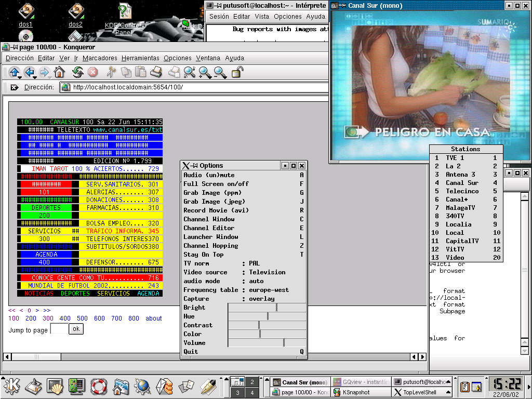532x399 pixels.
Task: Click the Cut scissors icon
Action: 111,72
